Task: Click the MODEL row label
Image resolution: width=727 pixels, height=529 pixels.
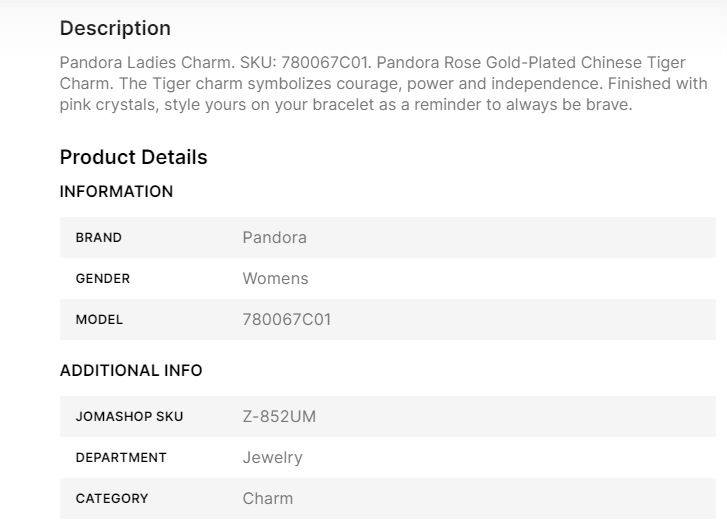Action: click(99, 320)
